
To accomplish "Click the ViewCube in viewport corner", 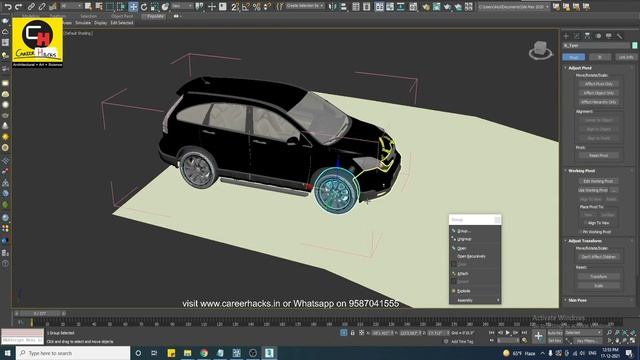I will click(540, 50).
